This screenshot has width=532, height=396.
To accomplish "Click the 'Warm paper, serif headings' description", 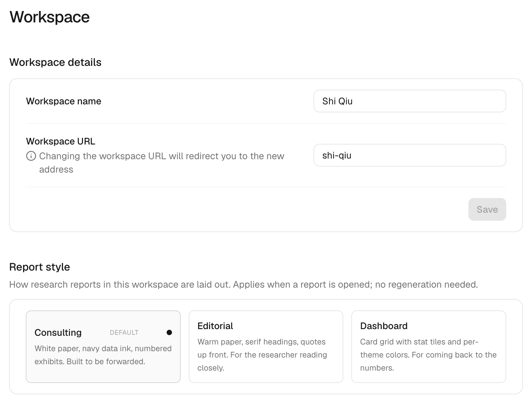I will tap(262, 355).
